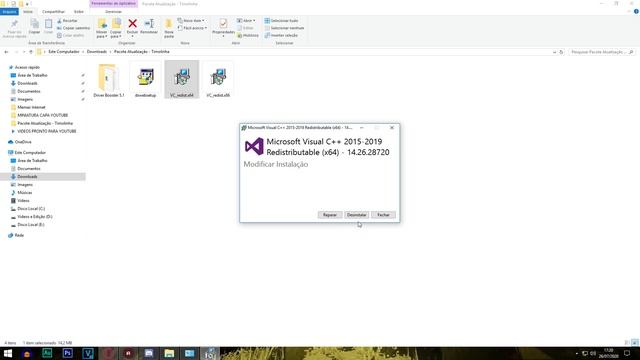Select VIDEOS PRONTO PARA YOUTUBE folder

pos(47,131)
